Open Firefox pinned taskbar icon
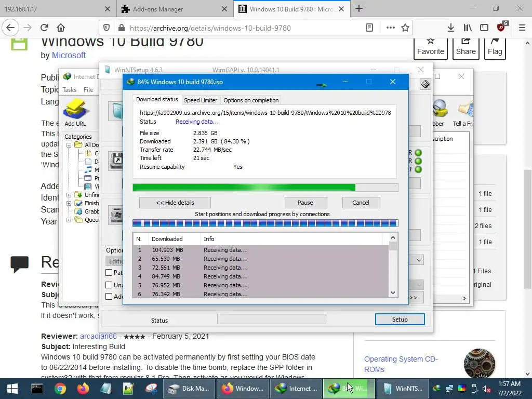 [x=83, y=389]
